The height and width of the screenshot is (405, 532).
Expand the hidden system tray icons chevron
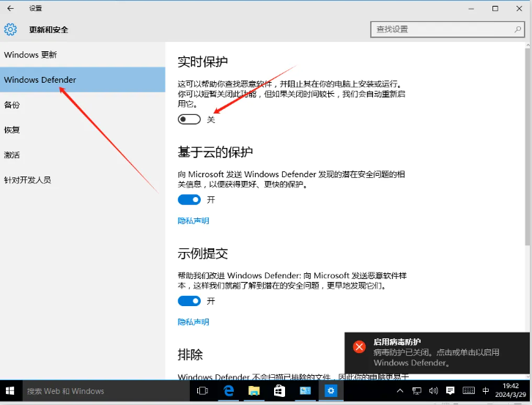click(x=402, y=391)
